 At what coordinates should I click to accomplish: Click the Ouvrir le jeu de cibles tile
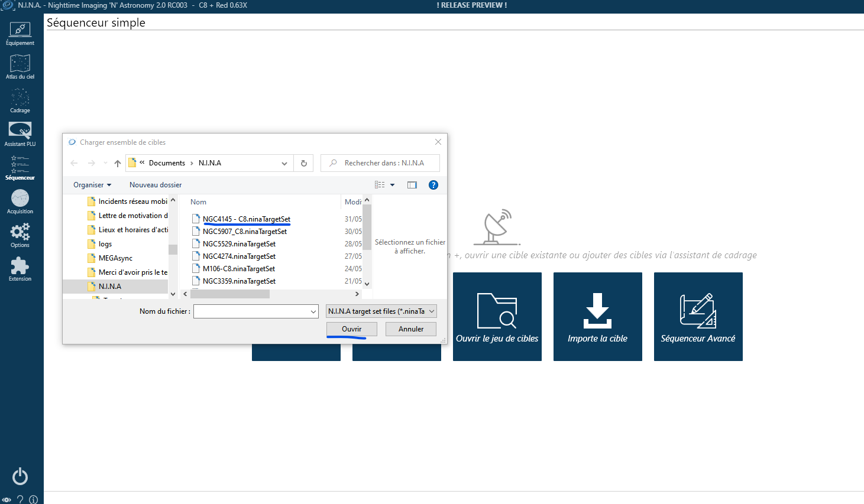click(497, 317)
